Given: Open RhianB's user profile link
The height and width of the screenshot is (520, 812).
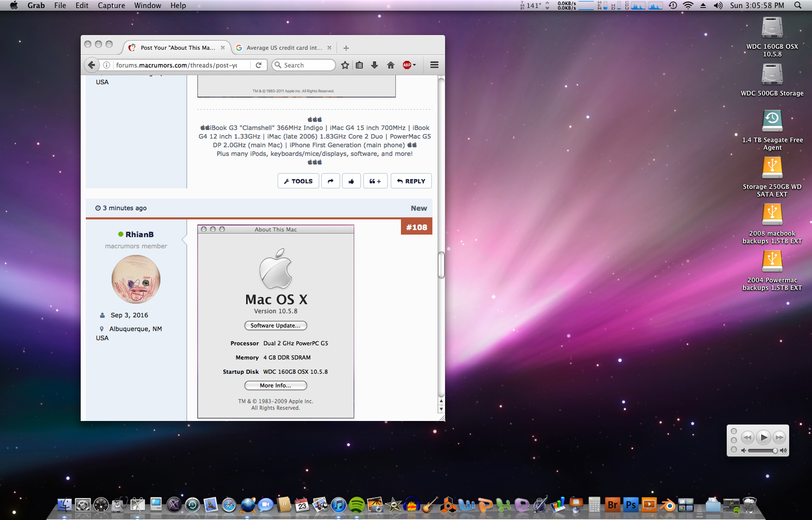Looking at the screenshot, I should [x=140, y=235].
